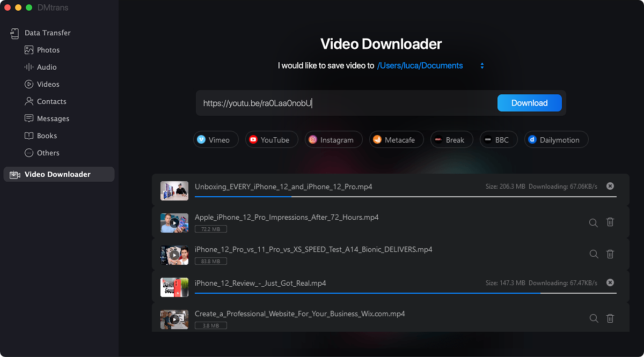Viewport: 644px width, 357px height.
Task: Open the Vimeo site shortcut
Action: coord(216,140)
